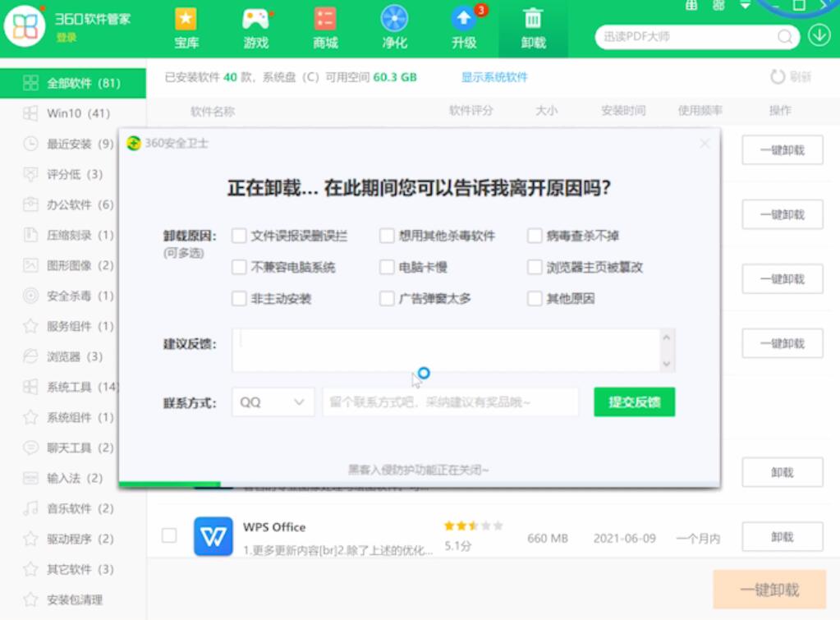Select Win10 (41) category icon

click(x=30, y=113)
